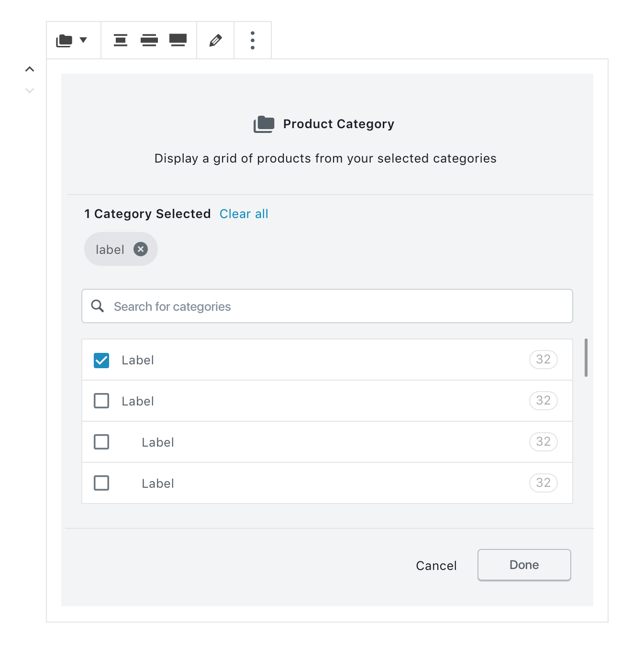The width and height of the screenshot is (644, 657).
Task: Click the pencil edit icon in the toolbar
Action: [215, 40]
